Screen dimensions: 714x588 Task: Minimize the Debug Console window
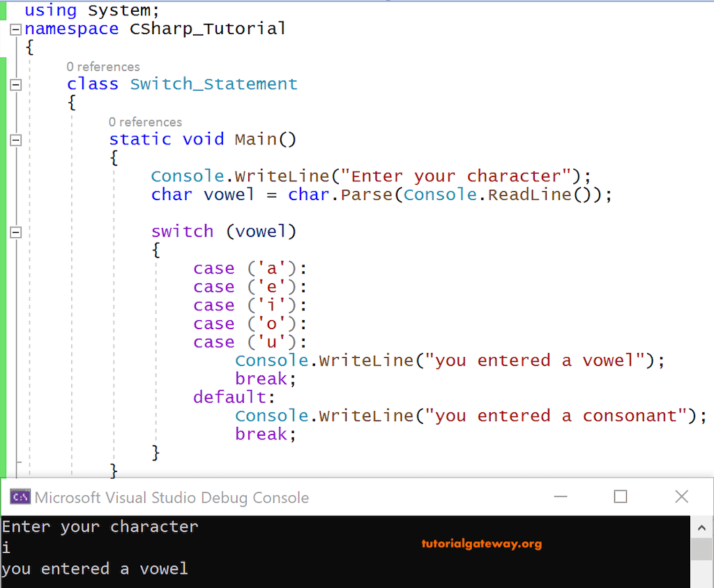point(561,497)
